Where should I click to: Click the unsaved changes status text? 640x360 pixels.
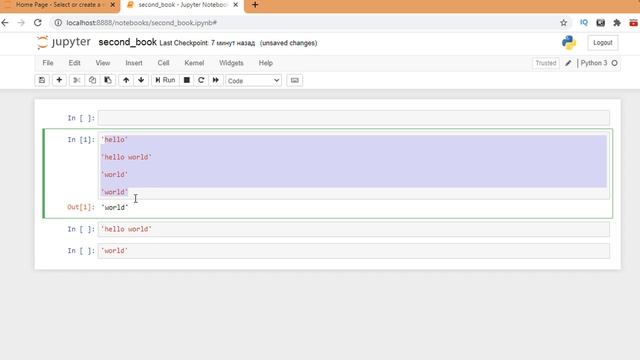tap(288, 43)
